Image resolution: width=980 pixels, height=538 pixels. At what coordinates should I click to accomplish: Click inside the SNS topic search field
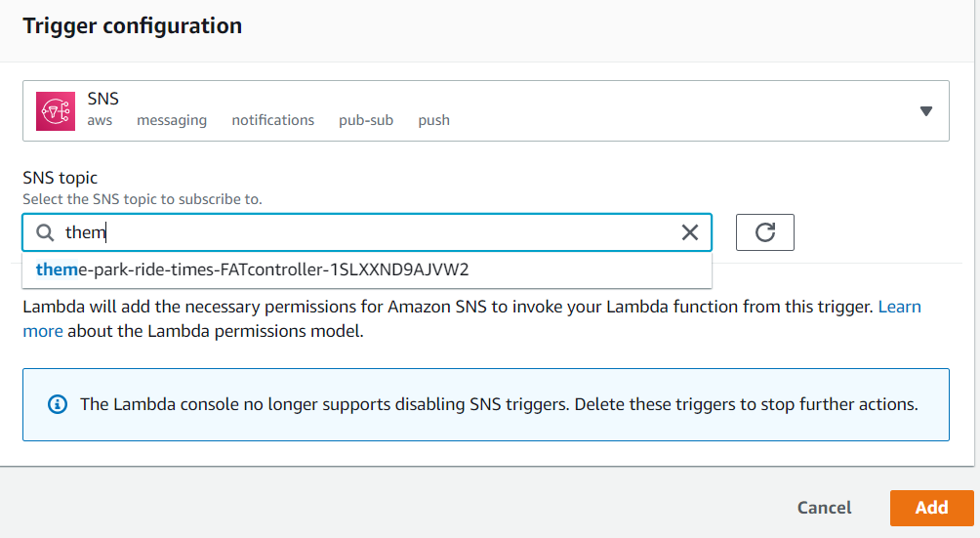tap(371, 232)
